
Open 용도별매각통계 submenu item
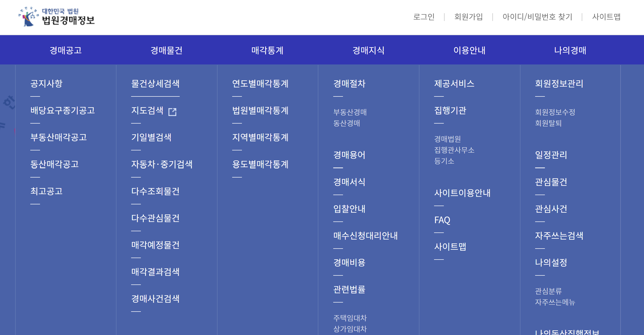point(260,164)
